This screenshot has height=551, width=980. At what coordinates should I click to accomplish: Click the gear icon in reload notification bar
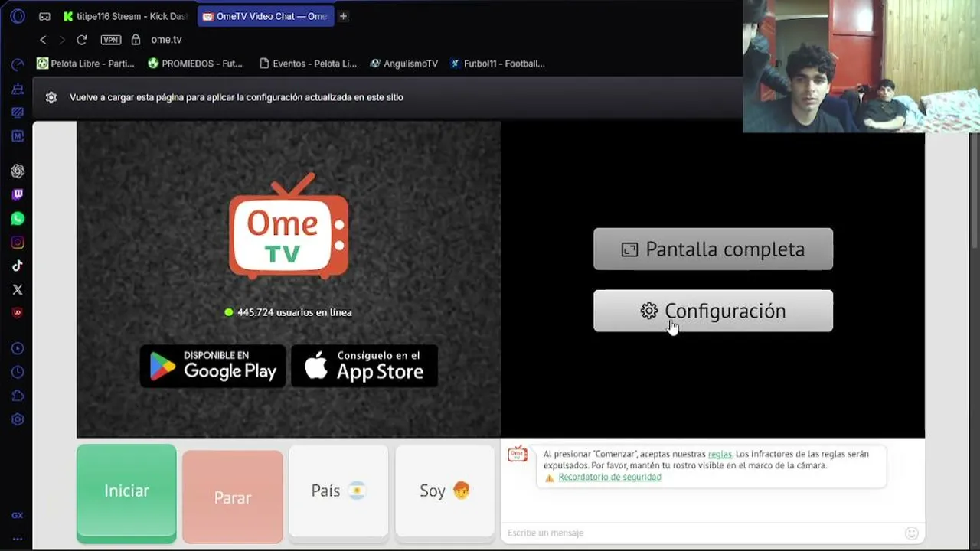(51, 97)
